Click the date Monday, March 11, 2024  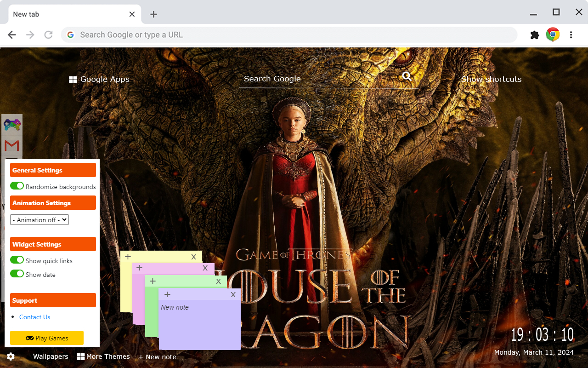pos(534,352)
